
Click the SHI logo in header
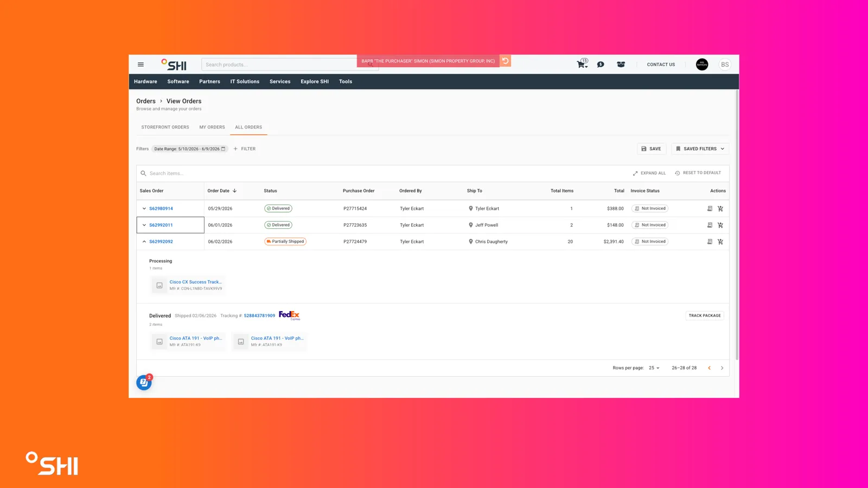[174, 65]
